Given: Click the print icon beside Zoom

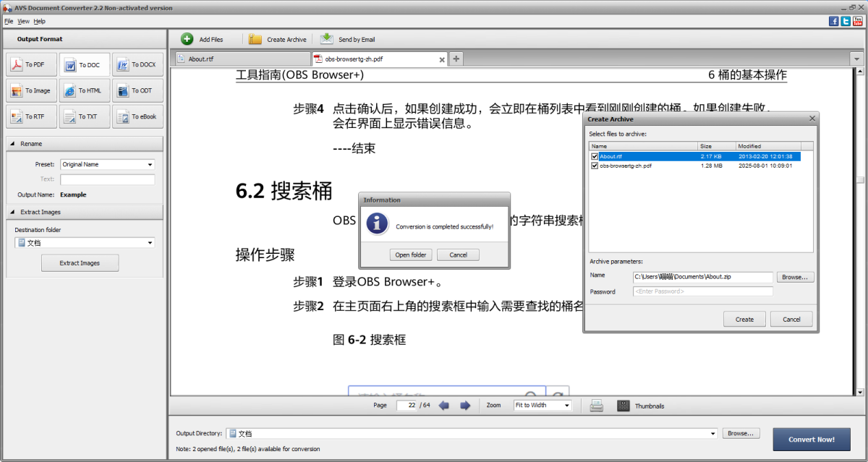Looking at the screenshot, I should point(596,406).
